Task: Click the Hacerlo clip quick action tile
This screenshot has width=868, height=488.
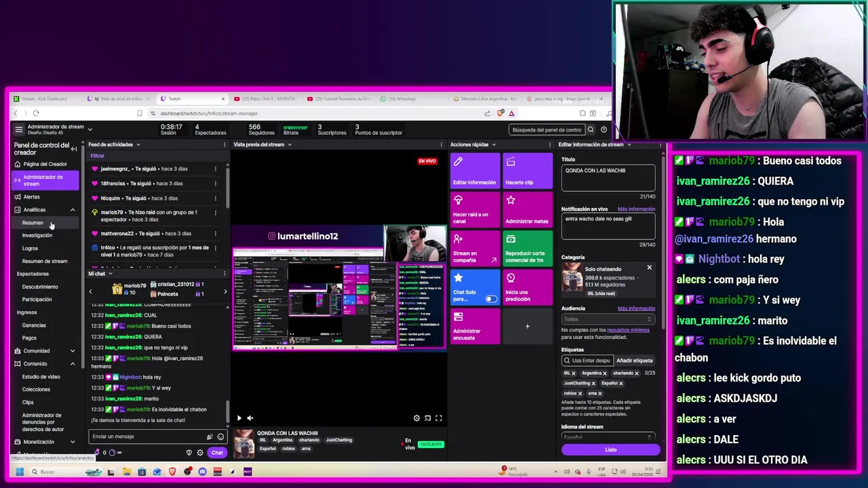Action: (528, 171)
